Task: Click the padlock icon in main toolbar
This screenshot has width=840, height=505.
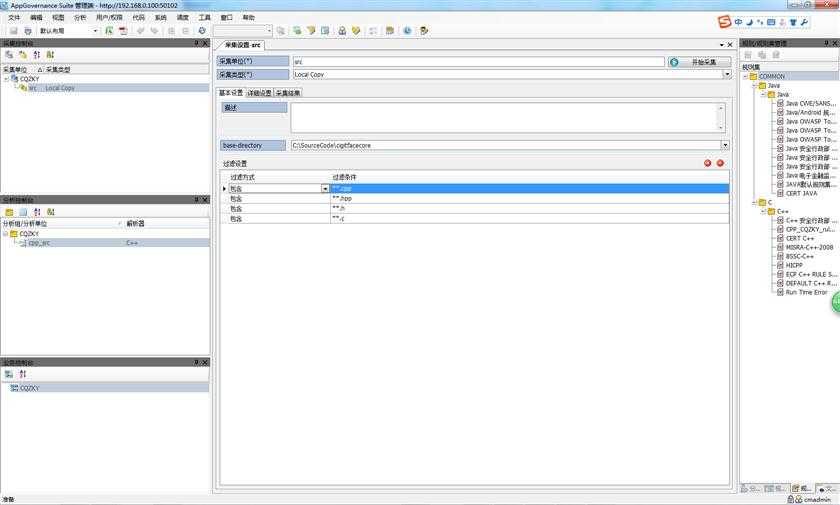Action: coord(342,31)
